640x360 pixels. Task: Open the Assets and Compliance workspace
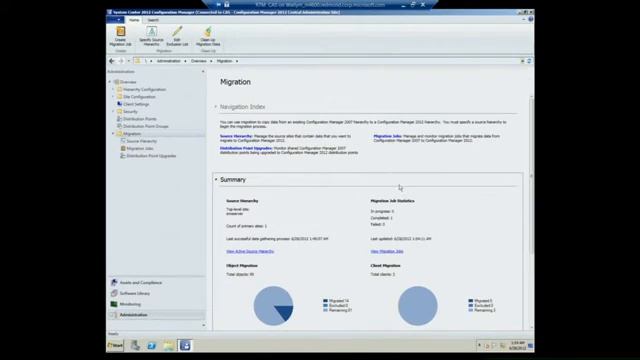point(157,282)
